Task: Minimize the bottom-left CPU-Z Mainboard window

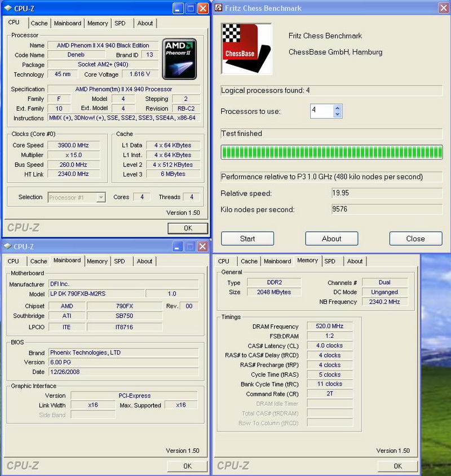Action: coord(177,246)
